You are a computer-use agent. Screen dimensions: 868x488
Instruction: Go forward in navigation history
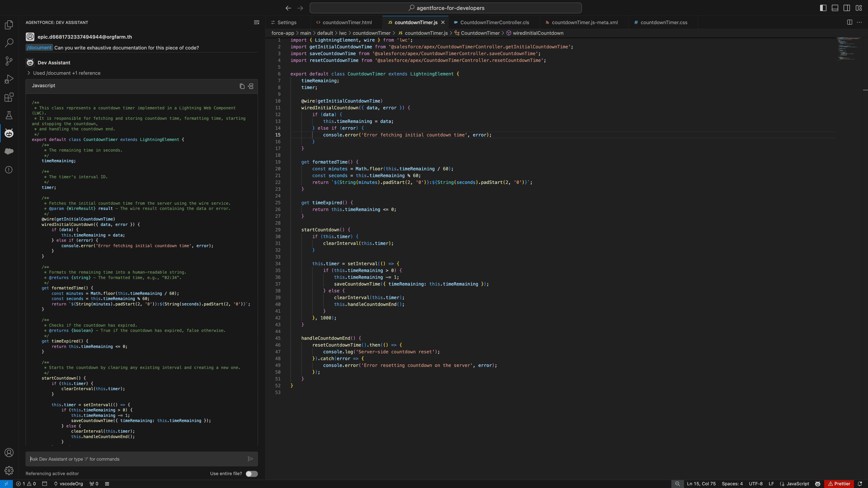[300, 8]
